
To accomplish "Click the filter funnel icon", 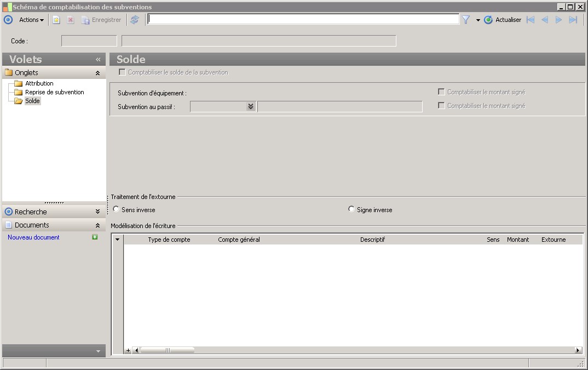I will pos(466,20).
